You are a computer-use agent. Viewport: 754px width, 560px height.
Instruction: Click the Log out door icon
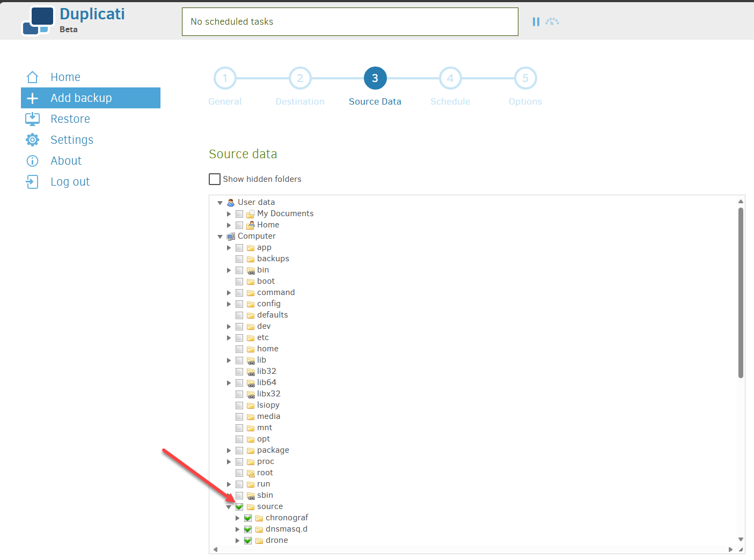click(x=32, y=181)
